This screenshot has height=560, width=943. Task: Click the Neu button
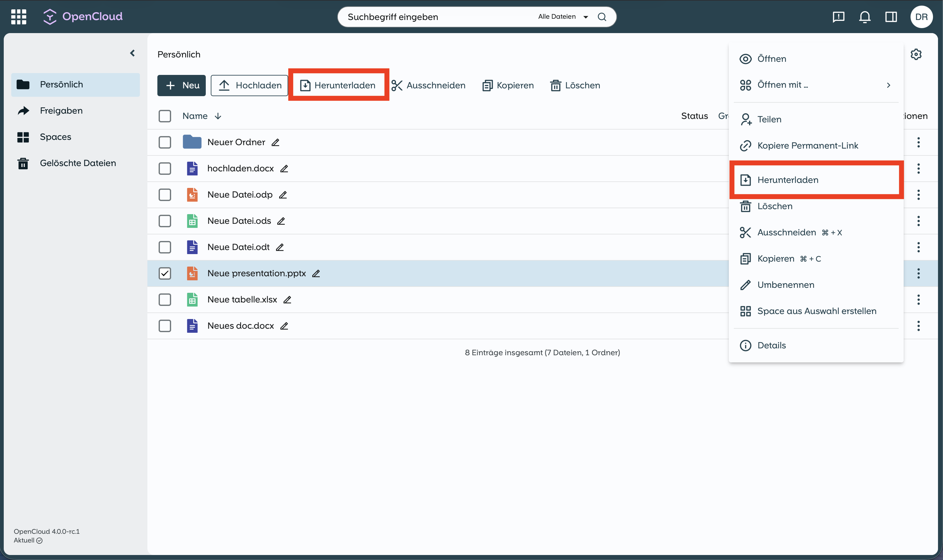(x=182, y=85)
